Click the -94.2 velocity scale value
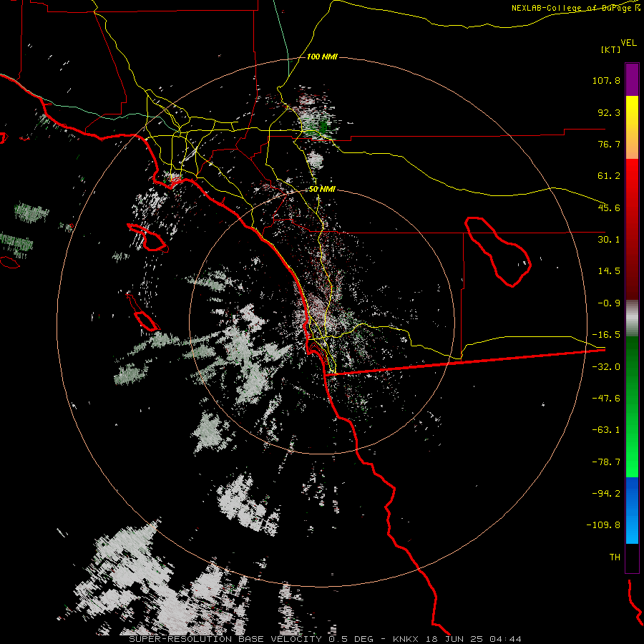The image size is (644, 644). (x=606, y=493)
